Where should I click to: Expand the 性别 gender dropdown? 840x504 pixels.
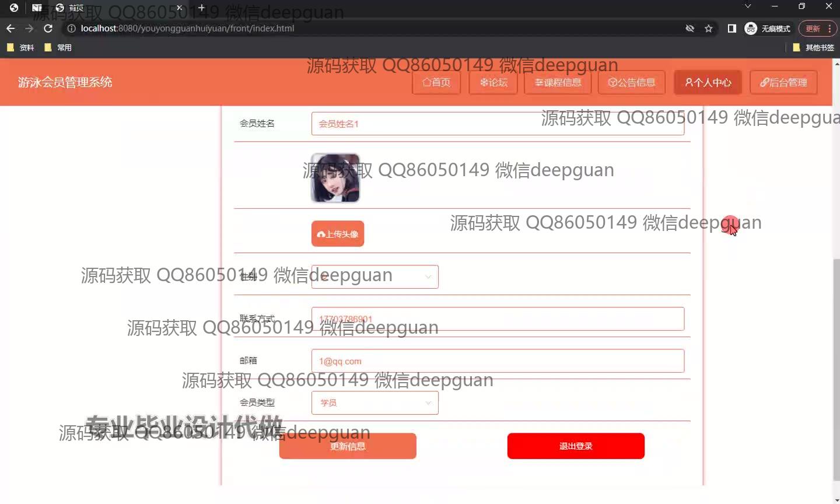374,276
